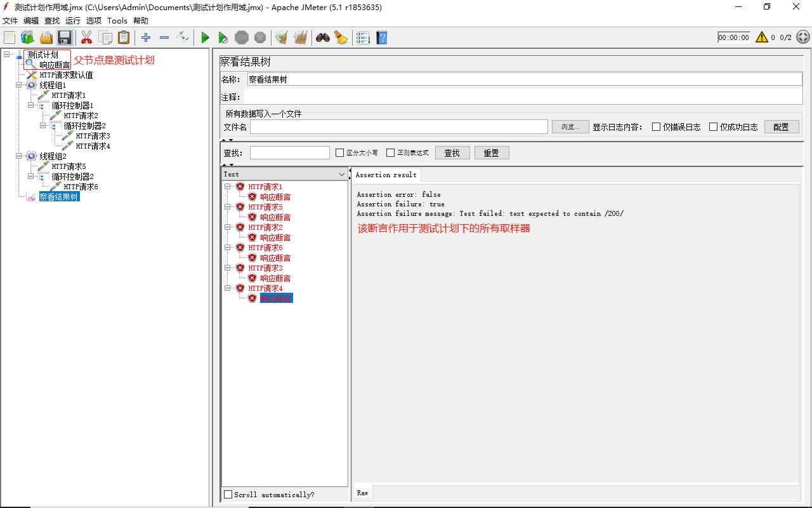Select 察看结果树 in the test plan tree
This screenshot has height=508, width=812.
coord(58,197)
